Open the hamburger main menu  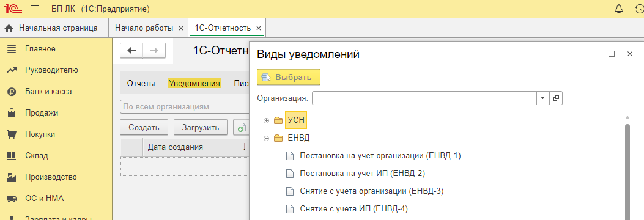(x=35, y=9)
